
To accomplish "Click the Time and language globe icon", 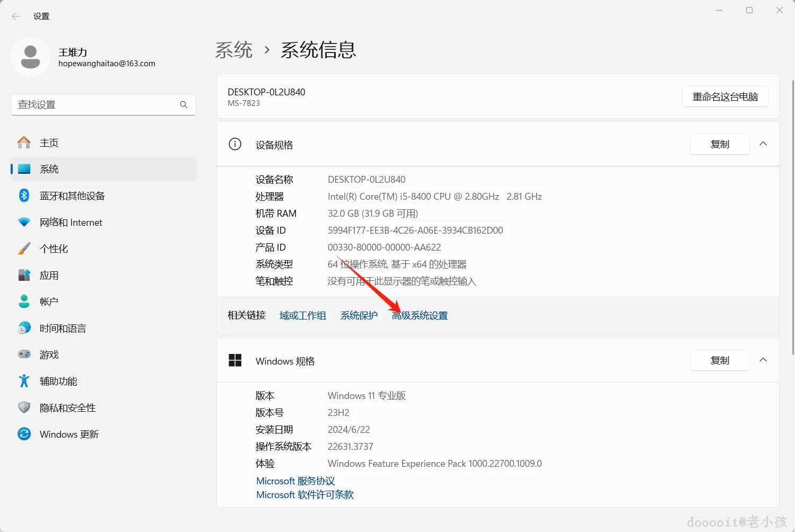I will (24, 328).
